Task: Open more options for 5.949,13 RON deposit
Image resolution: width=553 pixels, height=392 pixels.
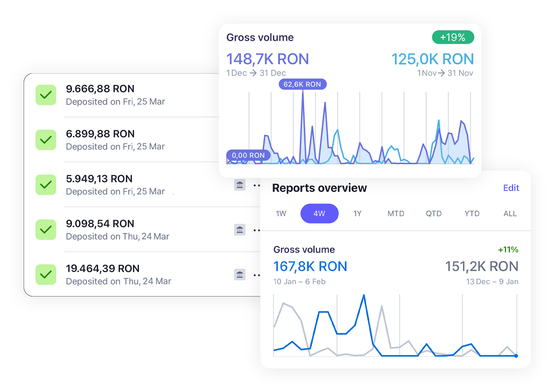Action: (257, 185)
